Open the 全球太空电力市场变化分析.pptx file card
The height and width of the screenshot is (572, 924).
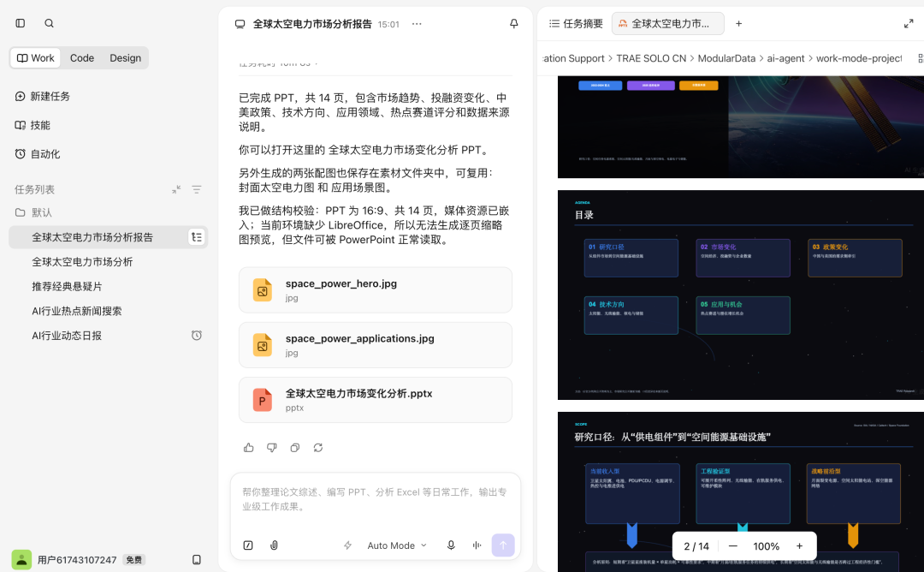376,400
